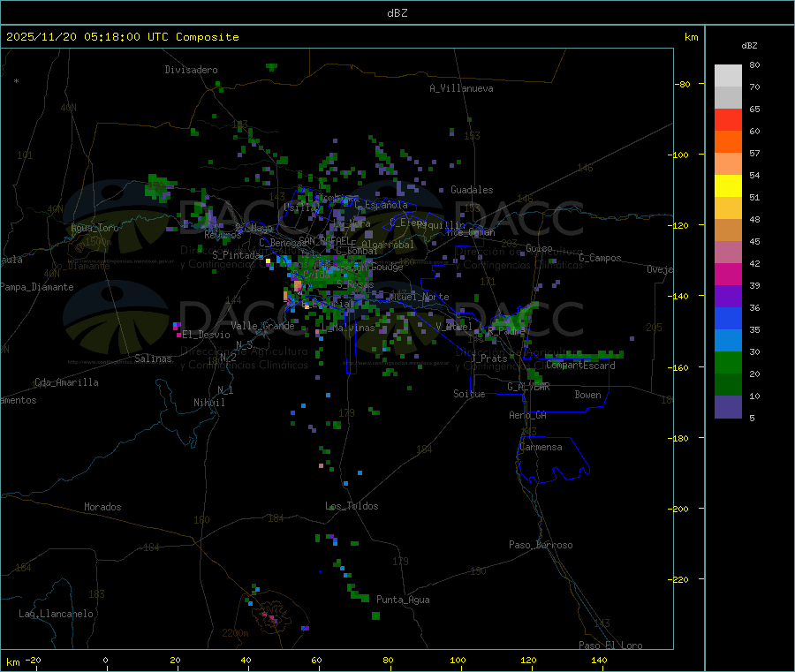Viewport: 795px width, 672px height.
Task: Click the Valle_Grande label
Action: (262, 326)
